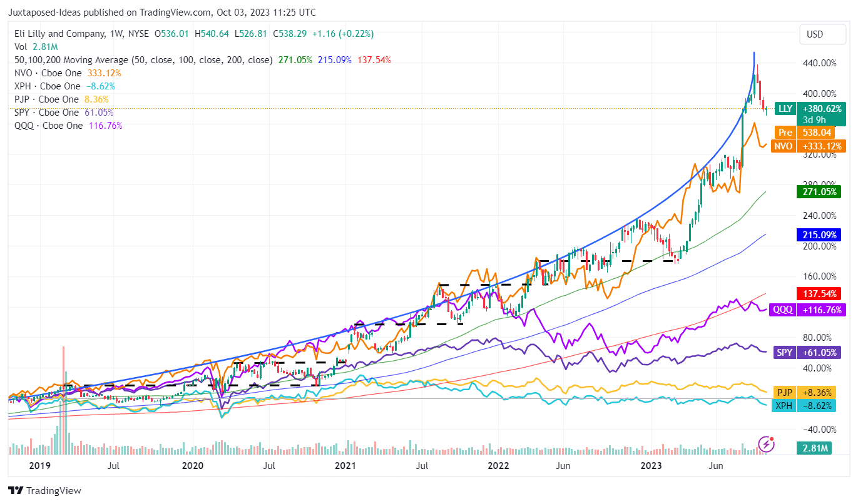Click the XPH · Cboe One legend row

point(64,86)
